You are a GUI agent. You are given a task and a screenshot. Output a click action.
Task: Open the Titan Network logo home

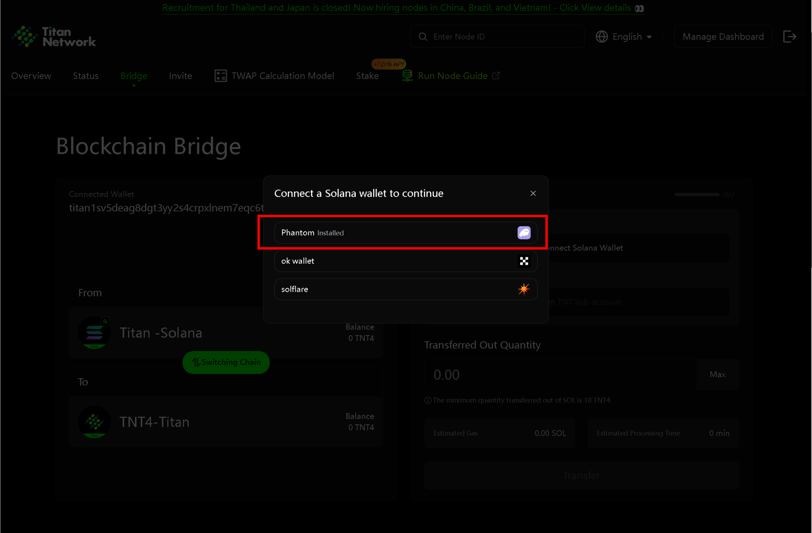point(54,37)
